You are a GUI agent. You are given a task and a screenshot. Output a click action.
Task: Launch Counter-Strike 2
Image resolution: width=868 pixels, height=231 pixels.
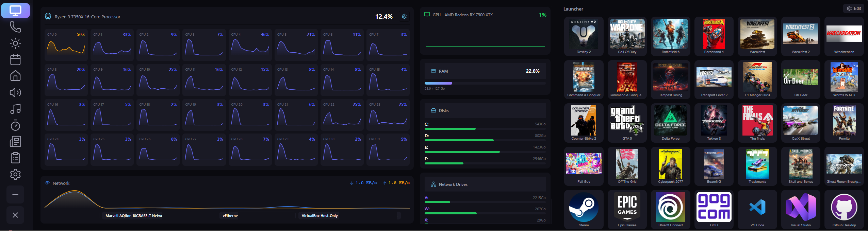[x=584, y=123]
